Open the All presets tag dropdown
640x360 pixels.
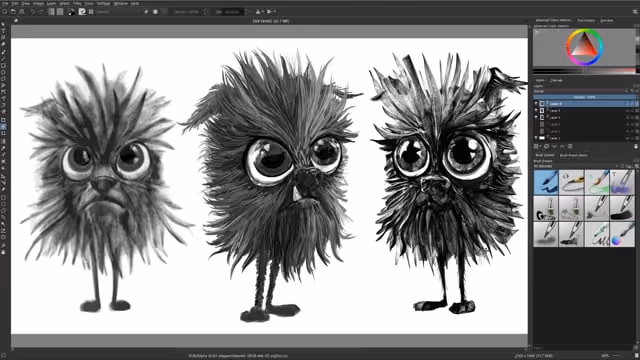pyautogui.click(x=576, y=166)
